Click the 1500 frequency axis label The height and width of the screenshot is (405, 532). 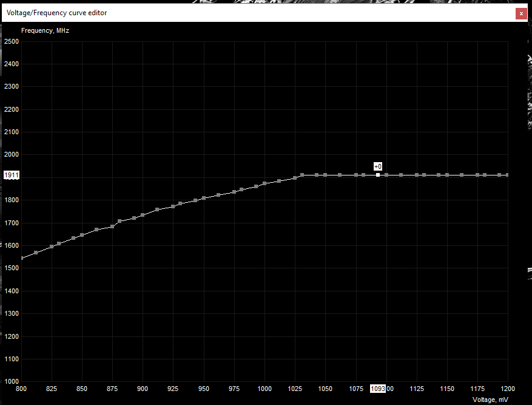[12, 268]
